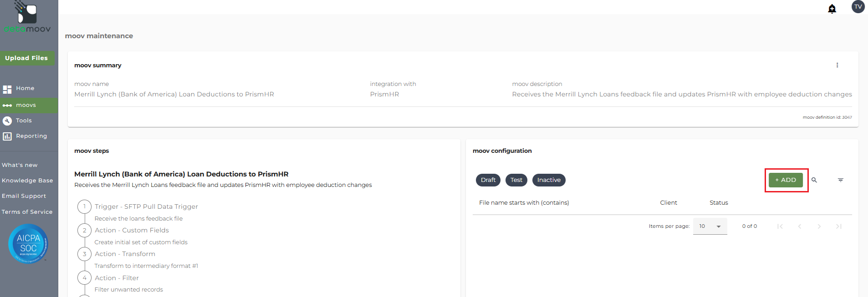Screen dimensions: 868x297
Task: Click the PrismHR integration value
Action: [x=384, y=94]
